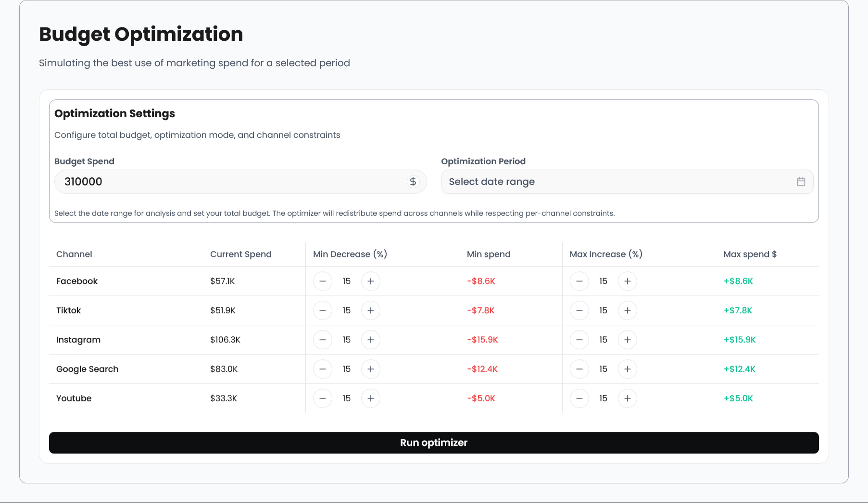The width and height of the screenshot is (868, 503).
Task: Click the Youtube Max Increase plus button
Action: click(627, 398)
